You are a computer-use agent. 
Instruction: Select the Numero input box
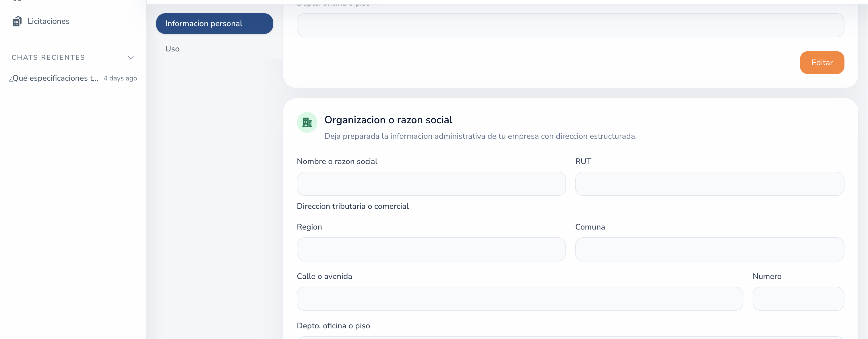[x=798, y=299]
